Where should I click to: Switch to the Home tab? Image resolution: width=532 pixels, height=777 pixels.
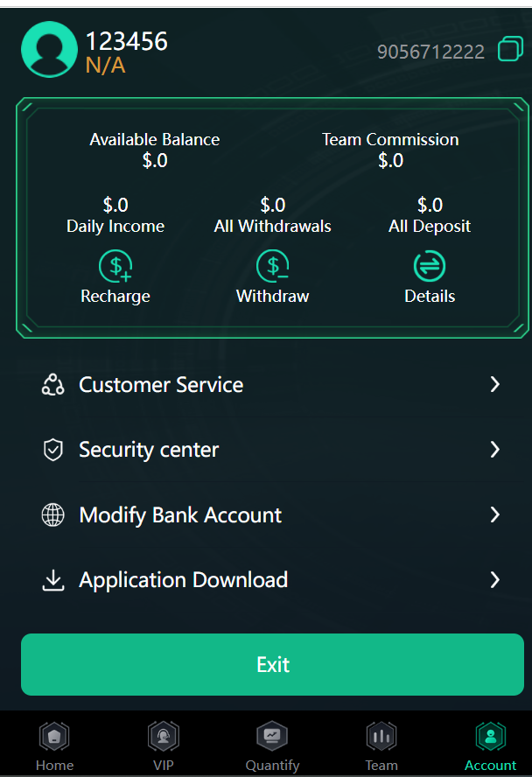54,746
